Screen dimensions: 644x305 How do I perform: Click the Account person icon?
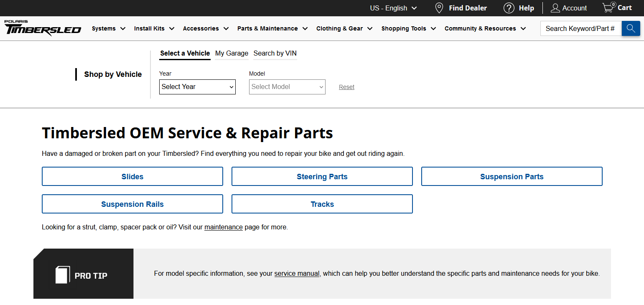pos(555,8)
